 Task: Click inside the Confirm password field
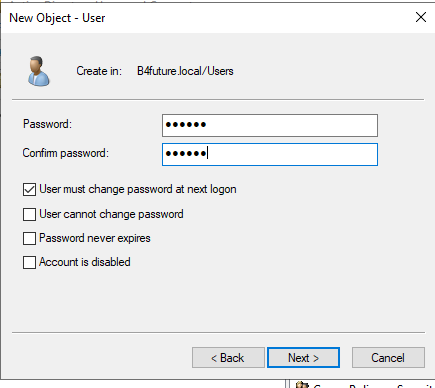tap(270, 154)
